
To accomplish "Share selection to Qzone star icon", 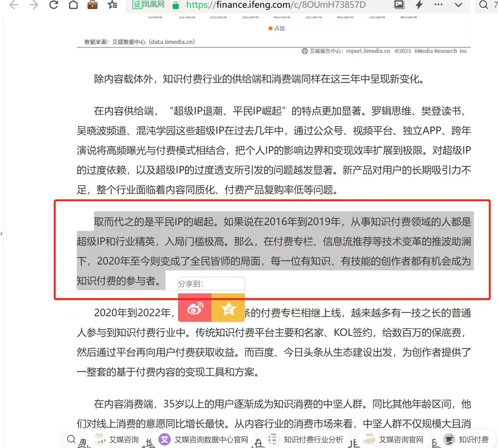I will [228, 308].
